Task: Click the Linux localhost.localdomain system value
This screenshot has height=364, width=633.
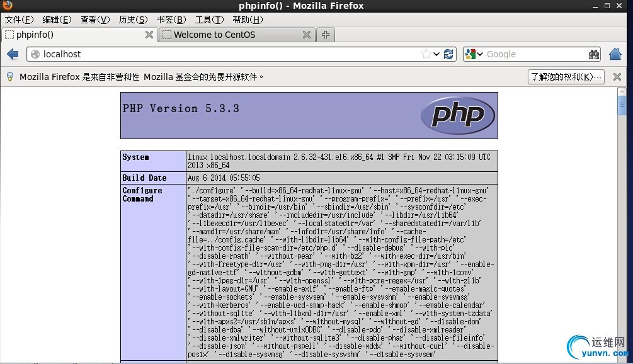Action: pos(339,161)
